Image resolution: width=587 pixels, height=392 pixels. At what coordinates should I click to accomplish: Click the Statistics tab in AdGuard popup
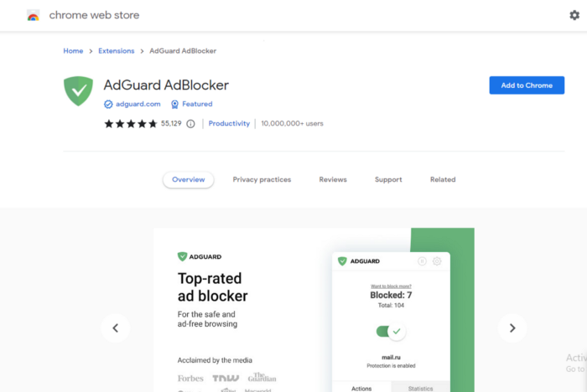pyautogui.click(x=420, y=389)
